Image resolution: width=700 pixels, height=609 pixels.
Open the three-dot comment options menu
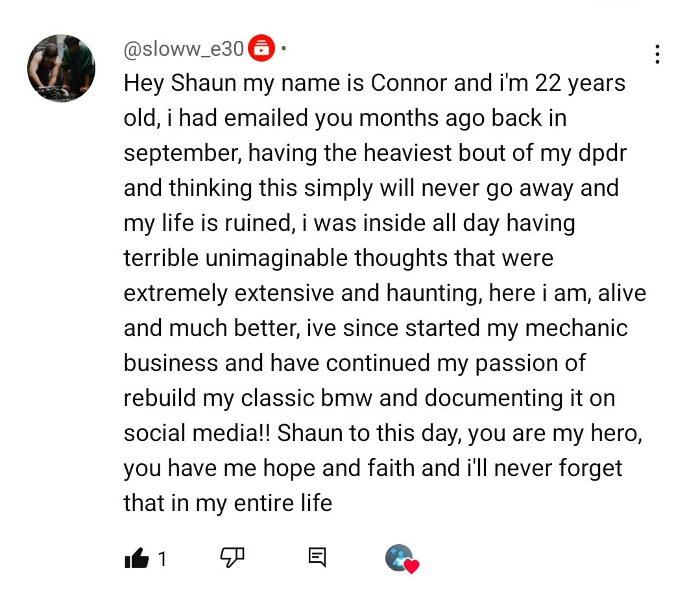coord(657,54)
